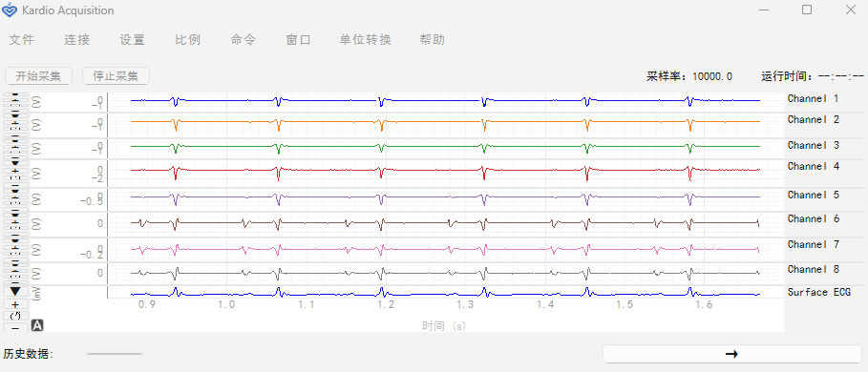
Task: Open the 文件 menu
Action: click(22, 40)
